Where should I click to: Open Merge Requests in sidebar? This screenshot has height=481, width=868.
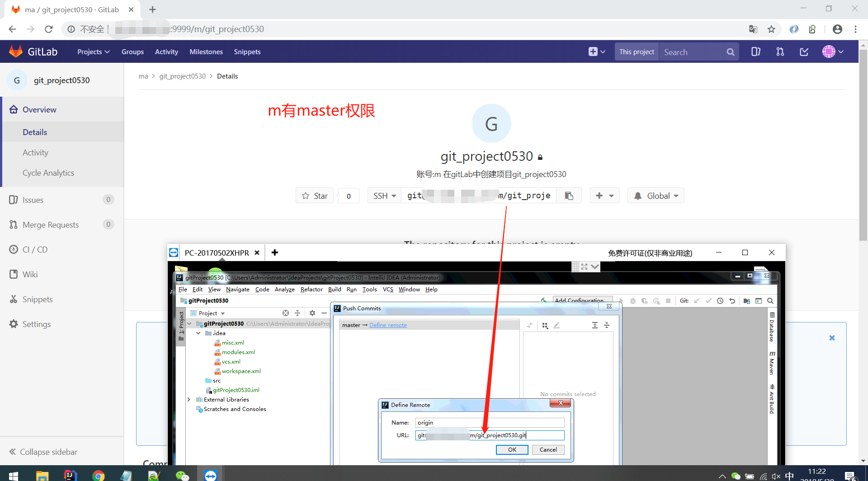click(x=51, y=224)
